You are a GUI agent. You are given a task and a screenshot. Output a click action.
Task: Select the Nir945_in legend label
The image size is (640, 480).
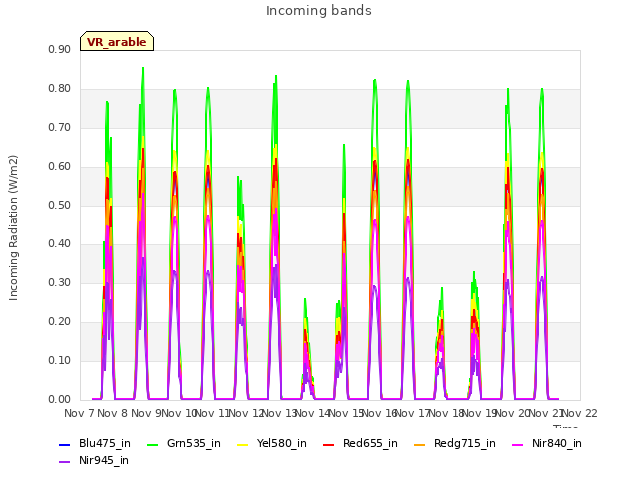point(104,461)
